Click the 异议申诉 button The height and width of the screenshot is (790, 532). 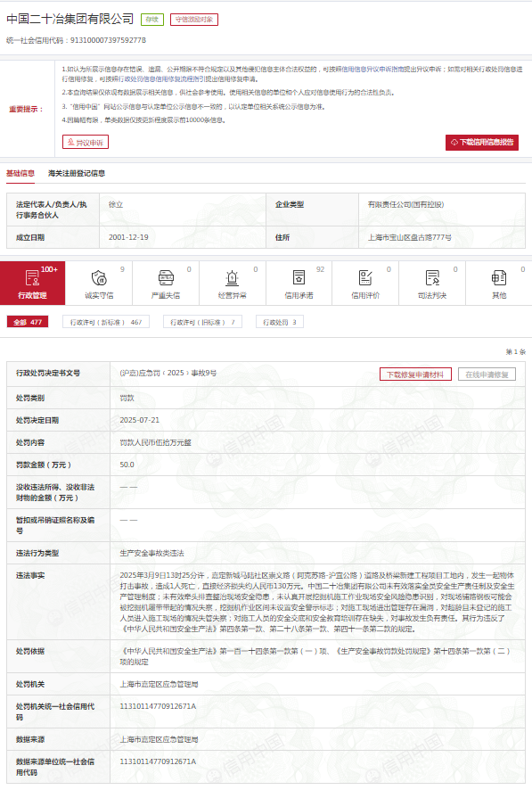pos(86,142)
